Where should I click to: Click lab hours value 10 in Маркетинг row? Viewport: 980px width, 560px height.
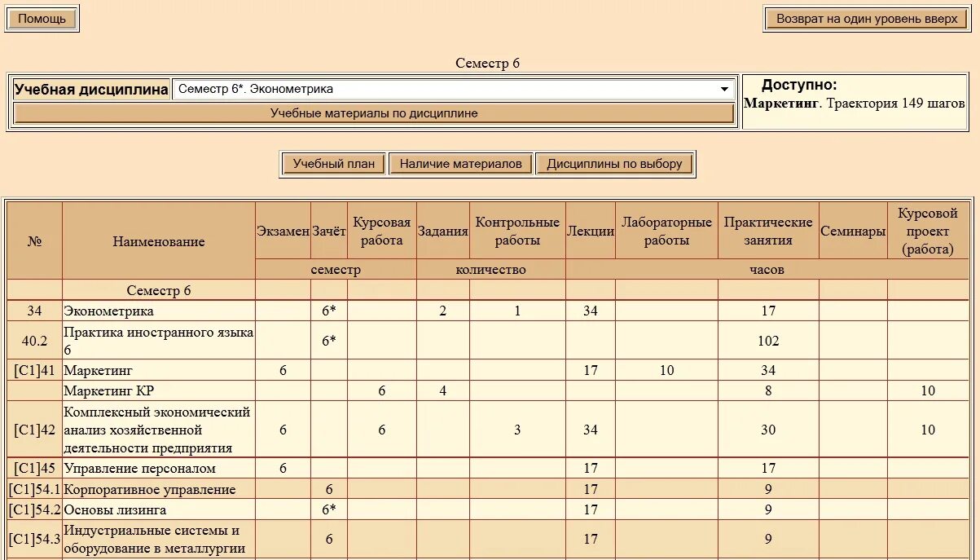pyautogui.click(x=666, y=370)
